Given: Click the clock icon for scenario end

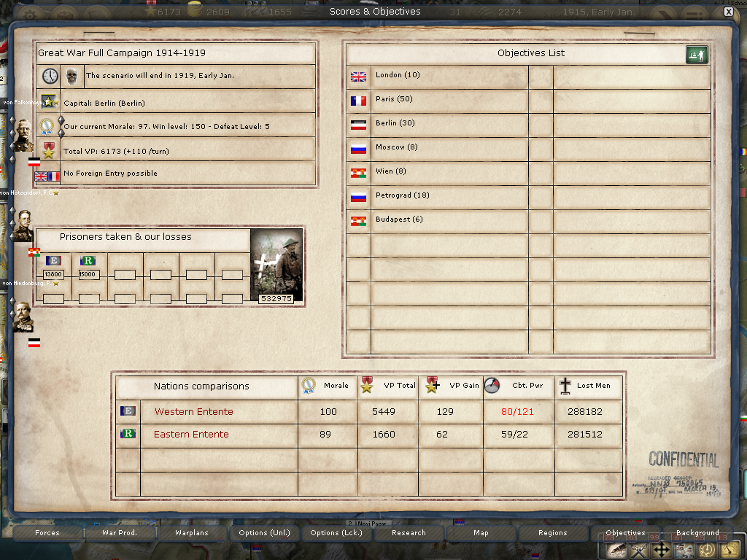Looking at the screenshot, I should pos(50,76).
